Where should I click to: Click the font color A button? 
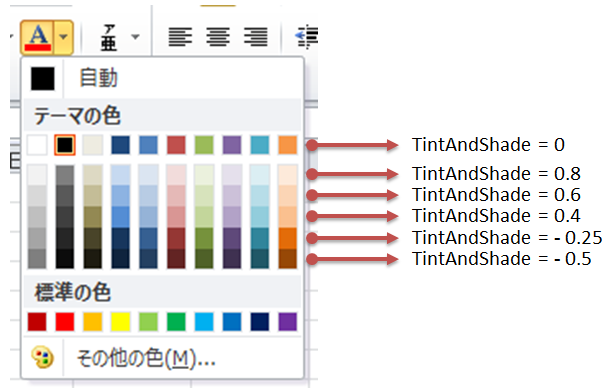point(38,38)
